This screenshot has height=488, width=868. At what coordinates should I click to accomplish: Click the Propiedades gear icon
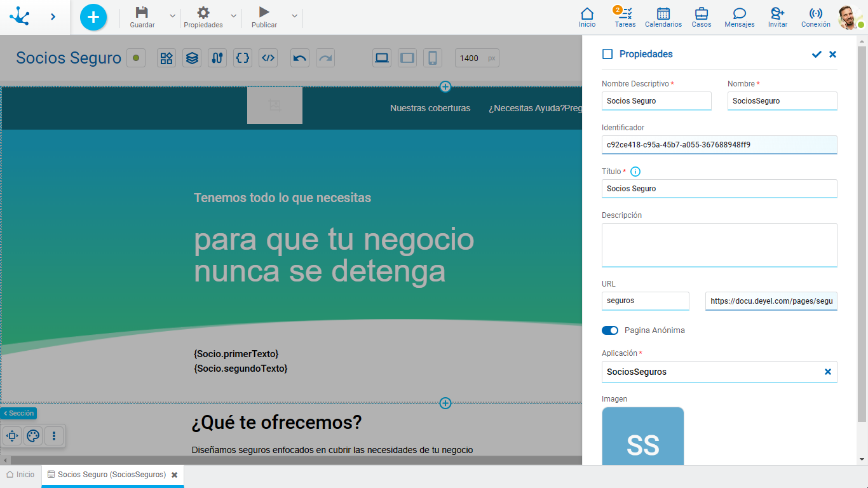pyautogui.click(x=203, y=13)
